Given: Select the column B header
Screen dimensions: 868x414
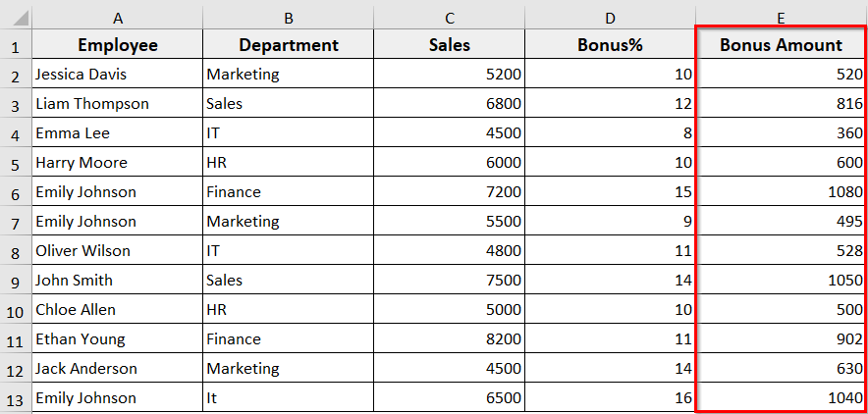Looking at the screenshot, I should click(x=288, y=18).
